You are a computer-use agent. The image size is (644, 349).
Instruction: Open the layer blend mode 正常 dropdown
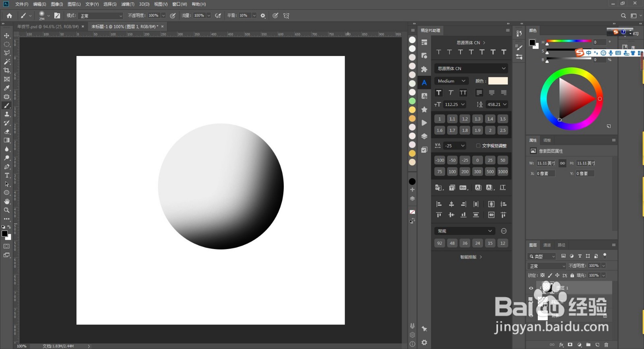tap(547, 266)
